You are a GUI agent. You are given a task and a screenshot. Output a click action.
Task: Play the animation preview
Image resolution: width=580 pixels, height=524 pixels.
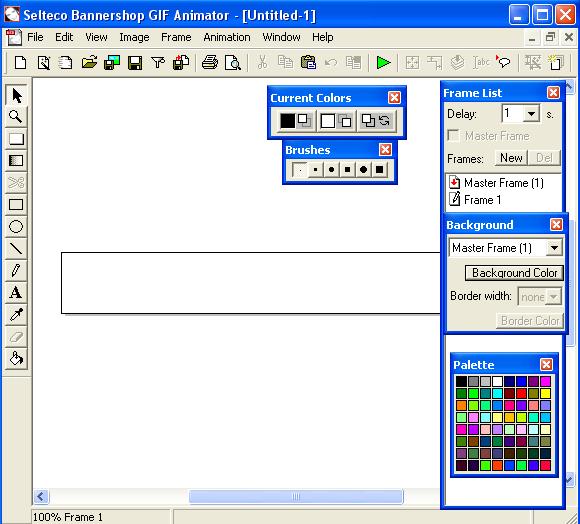383,62
